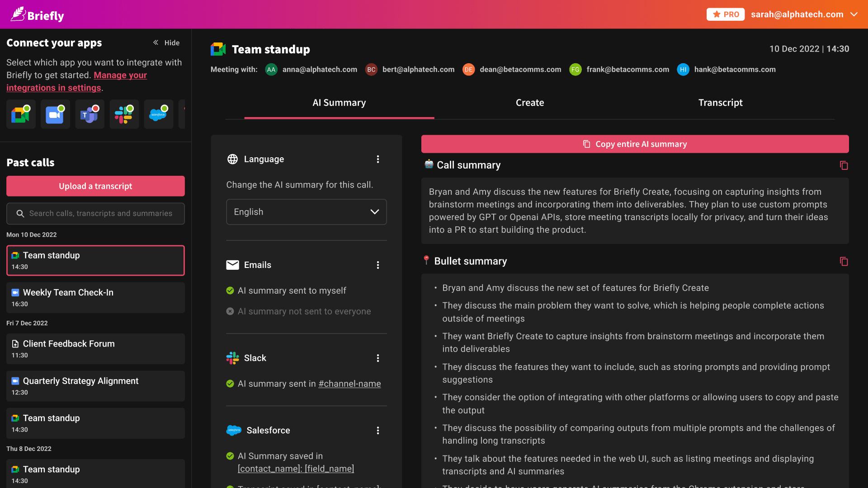Click the Salesforce integration icon in sidebar
Viewport: 868px width, 488px height.
coord(158,115)
